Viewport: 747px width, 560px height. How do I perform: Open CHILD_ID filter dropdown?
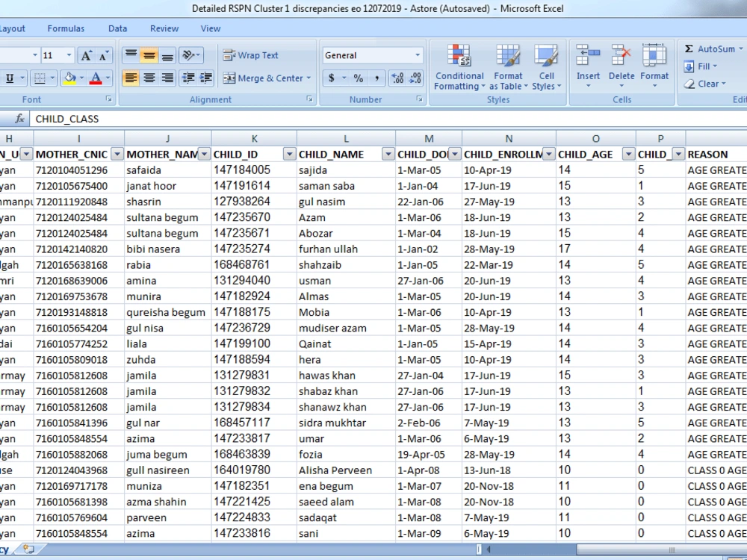pos(289,154)
